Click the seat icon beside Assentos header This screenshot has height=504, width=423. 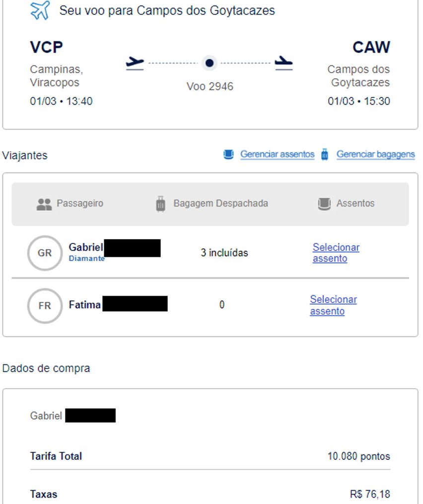coord(324,204)
